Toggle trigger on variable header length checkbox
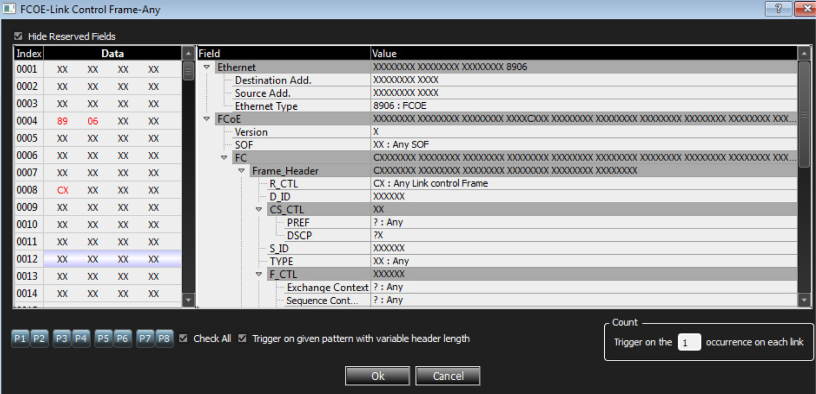 (x=242, y=338)
